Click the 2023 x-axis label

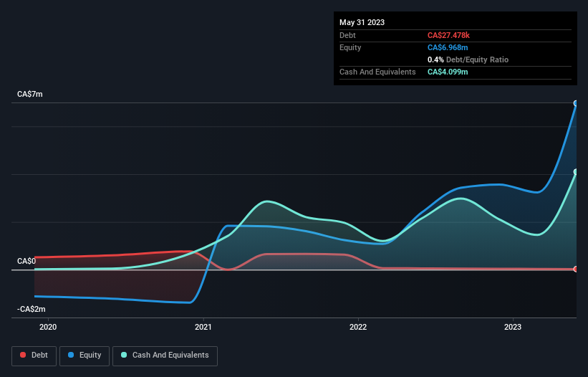(513, 327)
